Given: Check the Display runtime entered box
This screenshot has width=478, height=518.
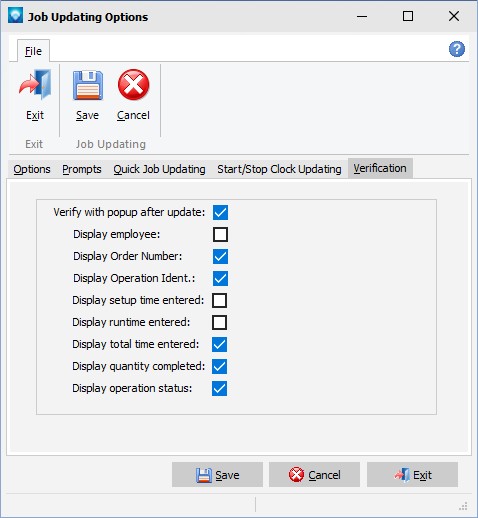Looking at the screenshot, I should 219,322.
